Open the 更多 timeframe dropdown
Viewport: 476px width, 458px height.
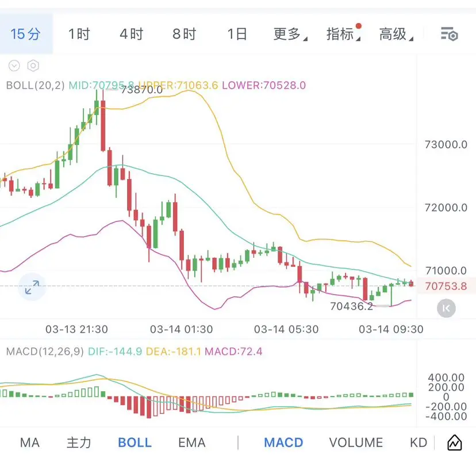point(290,34)
